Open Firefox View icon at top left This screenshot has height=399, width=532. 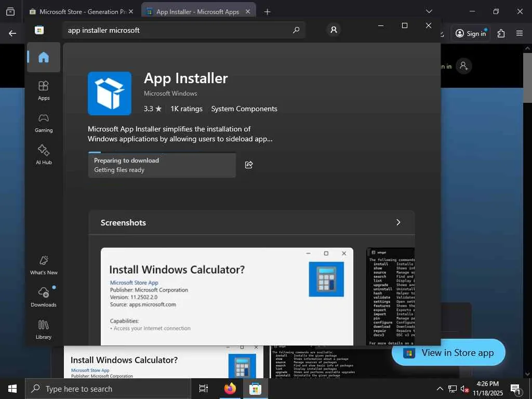point(10,11)
